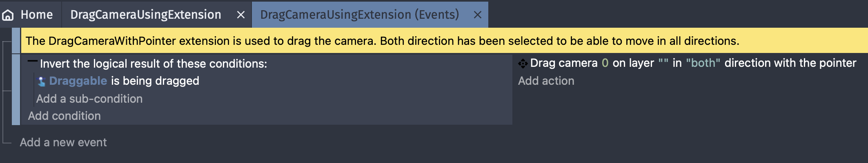The width and height of the screenshot is (868, 163).
Task: Select the yellow DragCameraWithPointer comment text
Action: pyautogui.click(x=383, y=41)
